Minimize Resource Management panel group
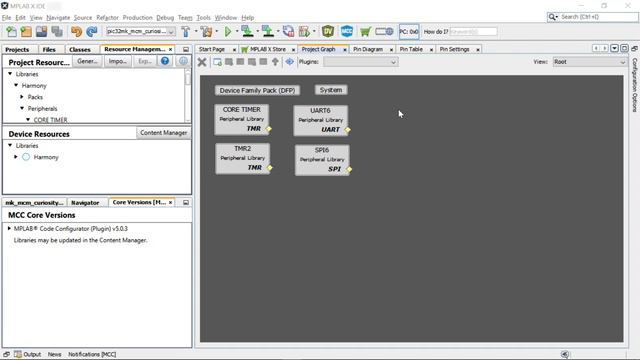Screen dimensions: 640x360 (x=186, y=49)
